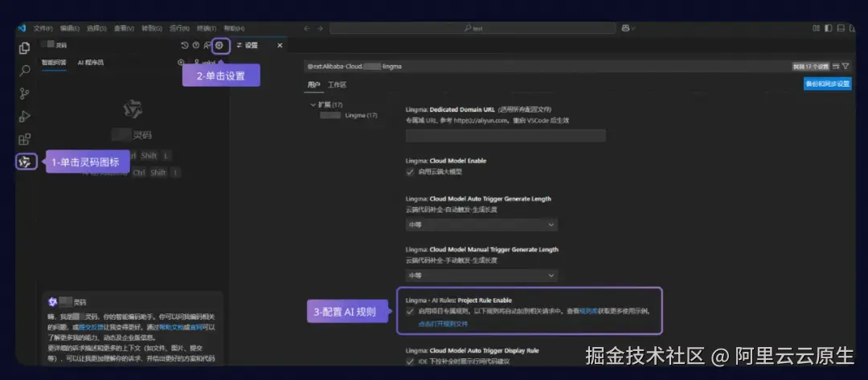The image size is (868, 380).
Task: Open the 文件(F) menu
Action: (43, 28)
